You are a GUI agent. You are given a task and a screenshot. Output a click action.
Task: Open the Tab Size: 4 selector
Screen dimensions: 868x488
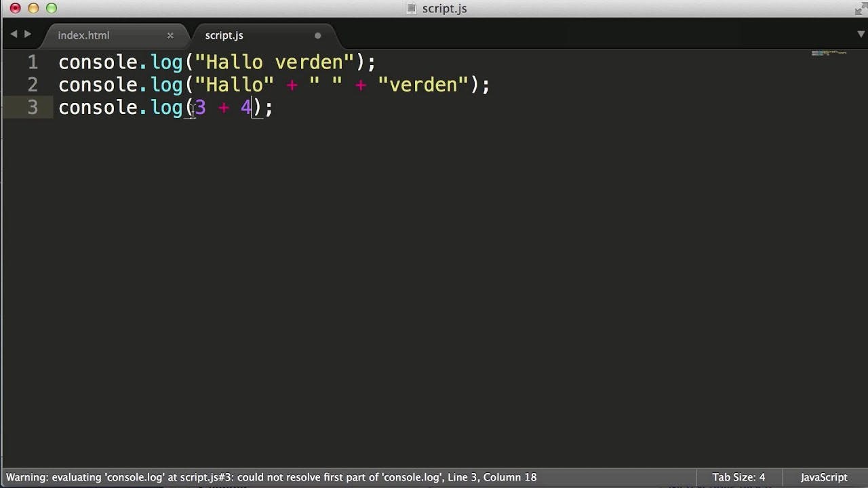click(x=738, y=477)
